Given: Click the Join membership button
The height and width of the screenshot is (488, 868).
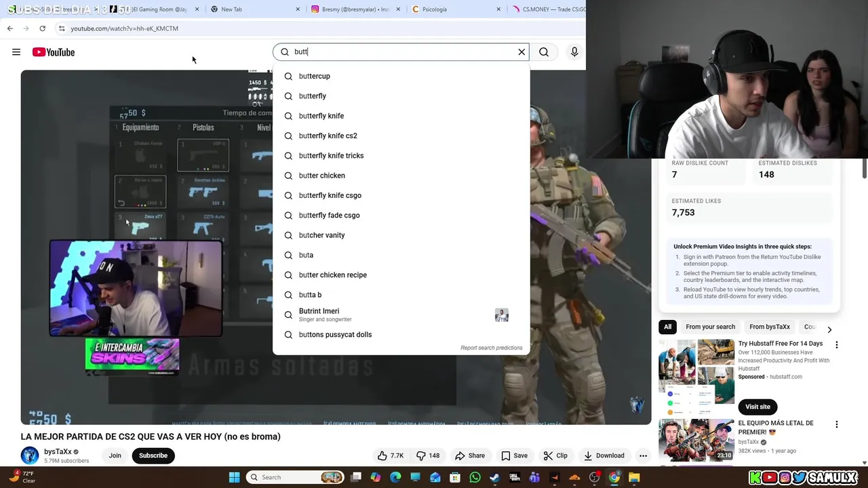Looking at the screenshot, I should (115, 455).
